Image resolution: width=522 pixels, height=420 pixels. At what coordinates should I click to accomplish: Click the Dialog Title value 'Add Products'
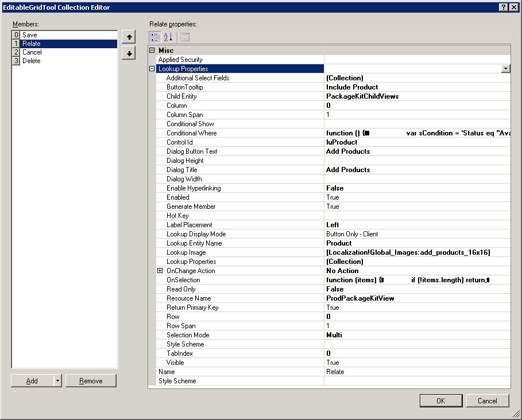click(348, 170)
